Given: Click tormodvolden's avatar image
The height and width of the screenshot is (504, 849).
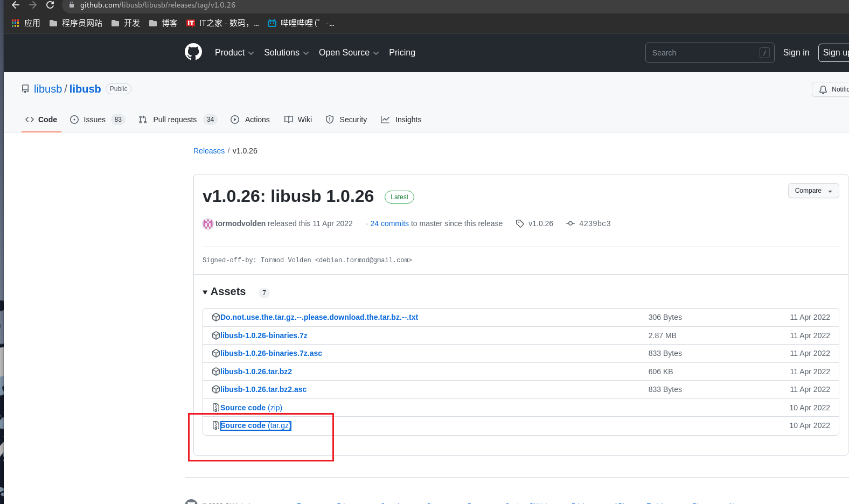Looking at the screenshot, I should tap(208, 224).
